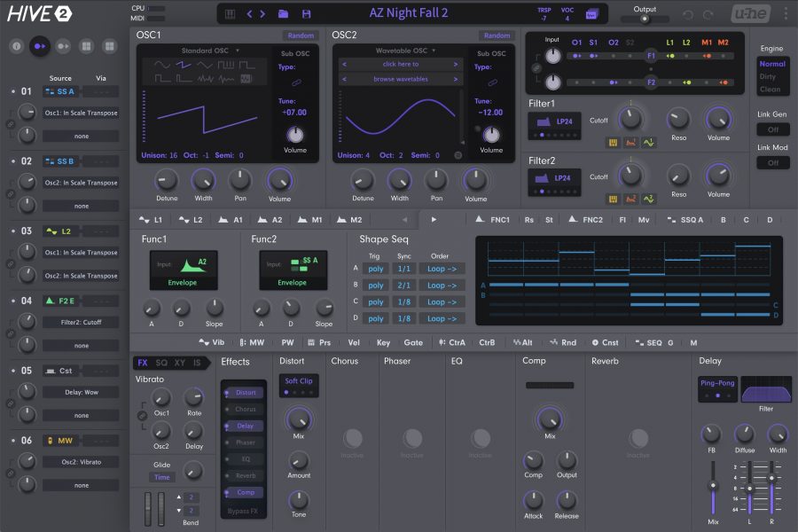Click the OSC1 Sub OSC link icon
The width and height of the screenshot is (798, 532).
[x=296, y=82]
